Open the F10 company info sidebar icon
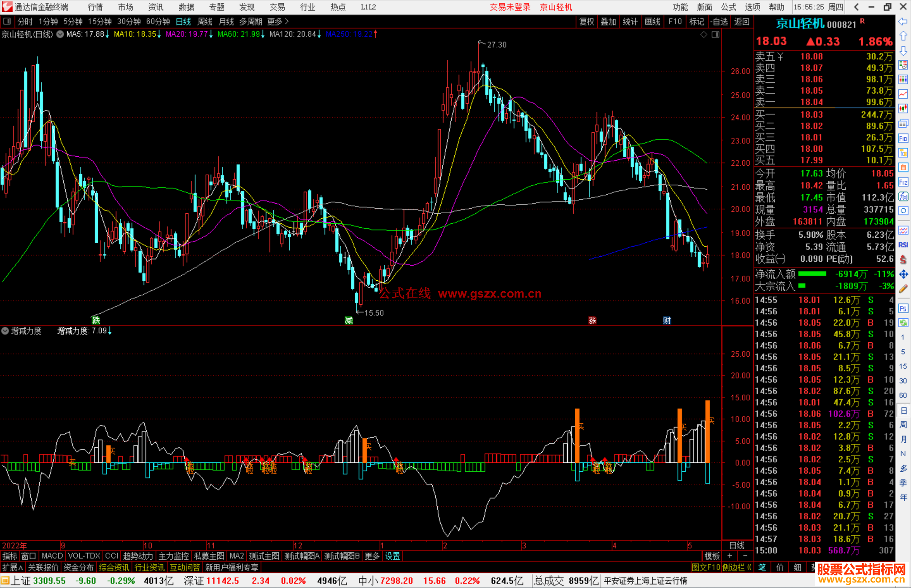 903,139
